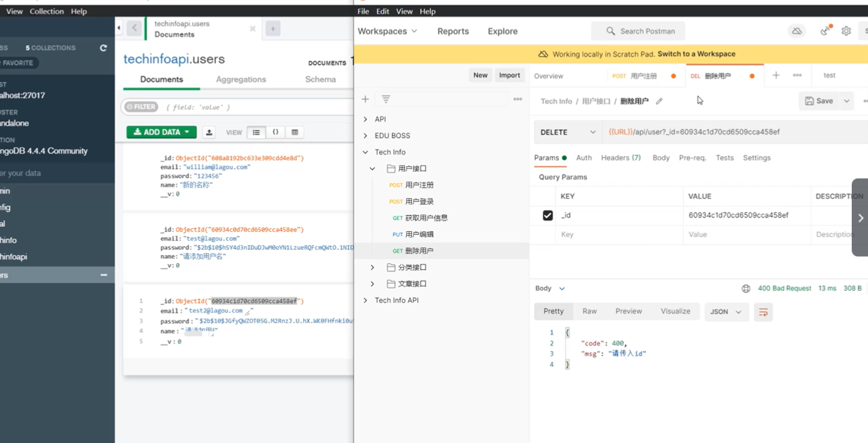Collapse the Compass sidebar with arrow
The height and width of the screenshot is (443, 868).
tap(119, 28)
